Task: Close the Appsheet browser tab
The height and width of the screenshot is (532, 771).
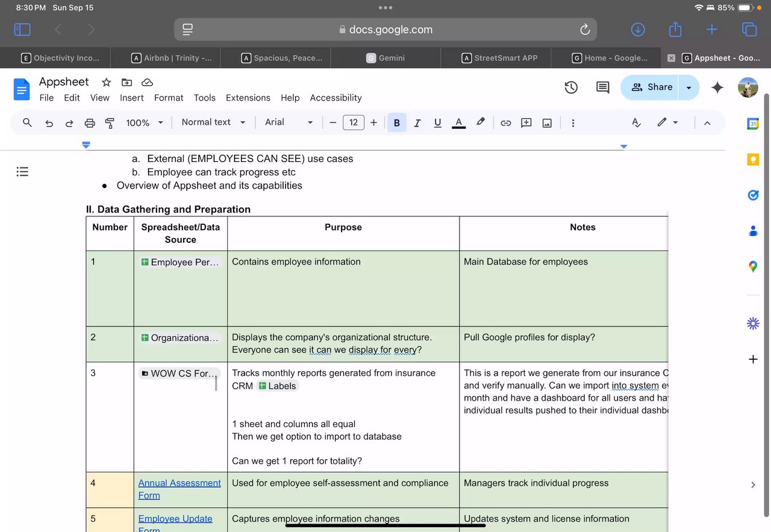Action: 671,58
